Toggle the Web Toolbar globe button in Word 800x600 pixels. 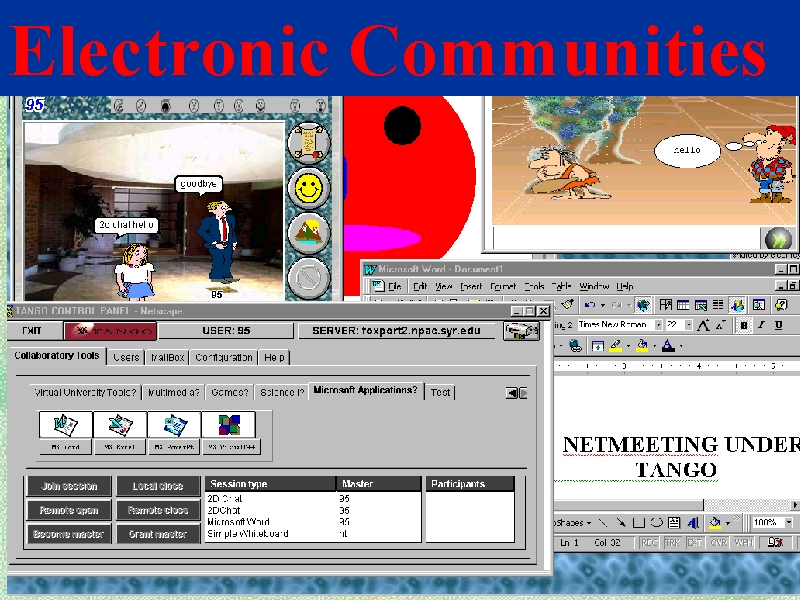tap(643, 305)
